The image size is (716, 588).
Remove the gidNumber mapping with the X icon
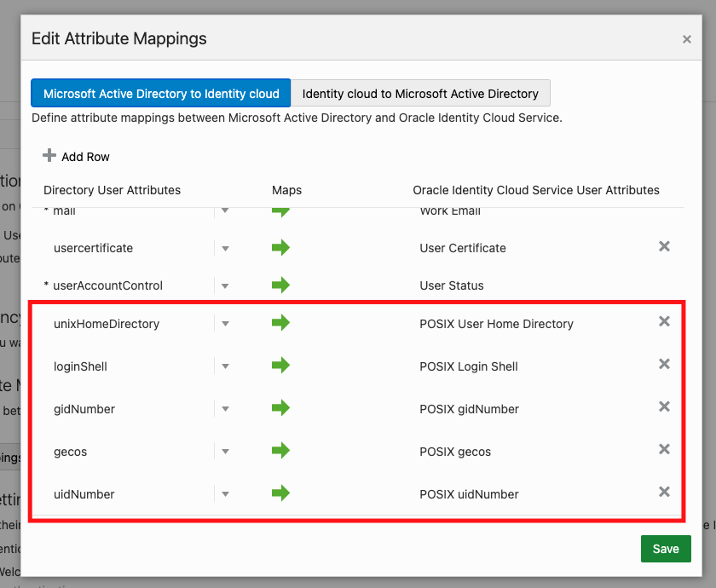coord(664,406)
